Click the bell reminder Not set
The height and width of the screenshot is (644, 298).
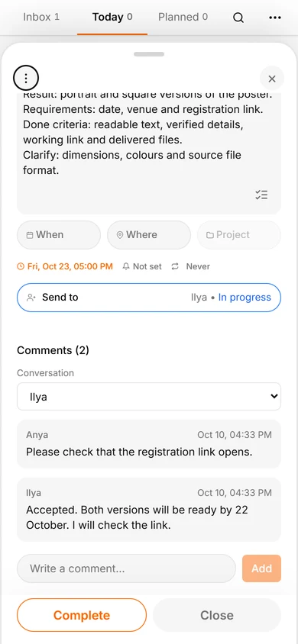click(142, 266)
